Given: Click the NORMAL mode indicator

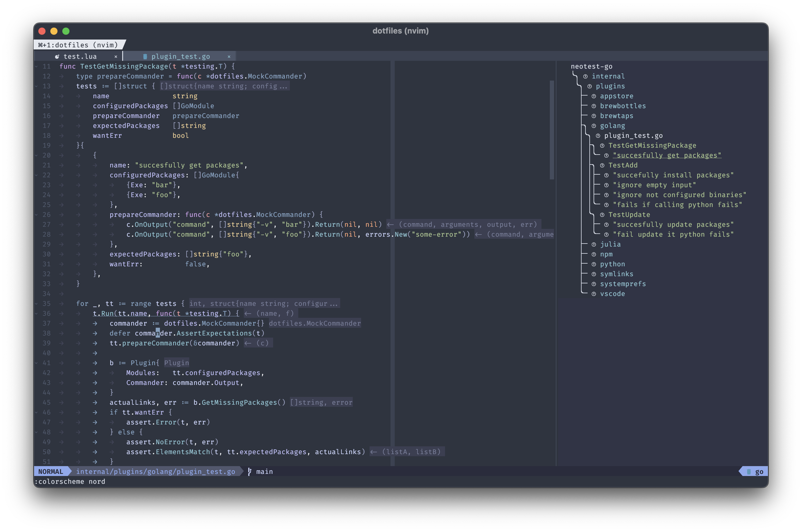Looking at the screenshot, I should [51, 471].
